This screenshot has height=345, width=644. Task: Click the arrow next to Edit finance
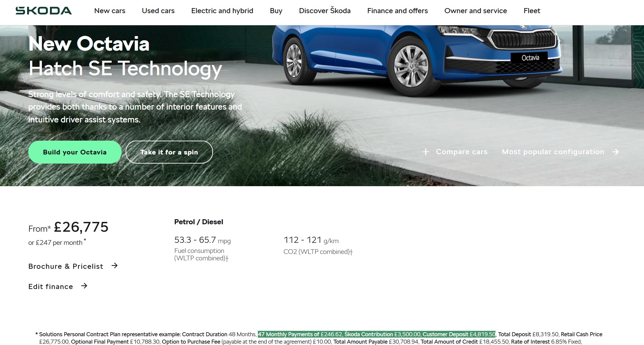click(84, 286)
